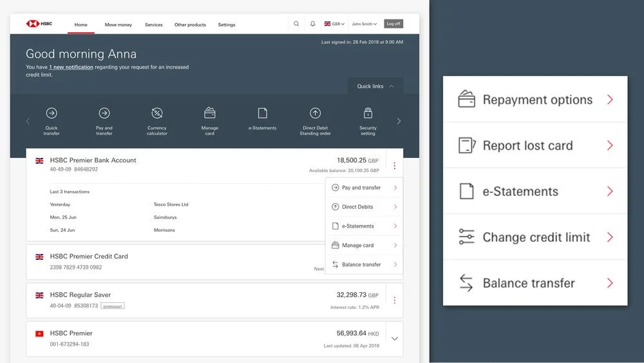The image size is (644, 363).
Task: Open the Settings menu
Action: pos(227,25)
